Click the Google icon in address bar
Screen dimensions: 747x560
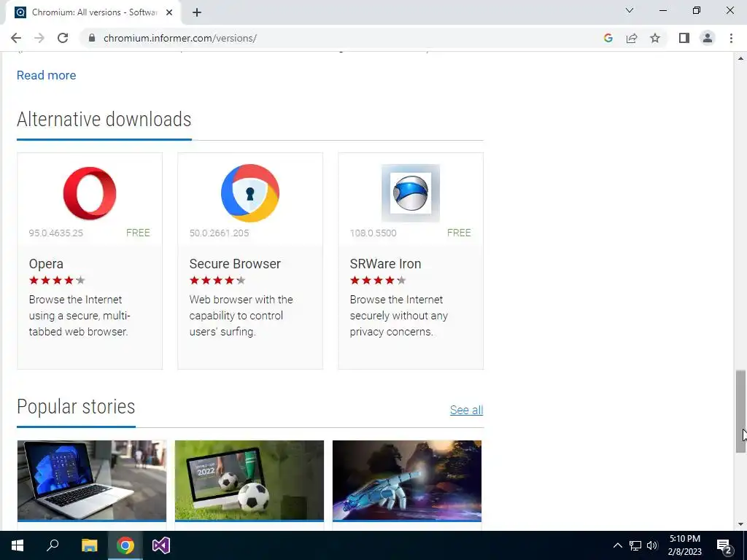pos(608,38)
